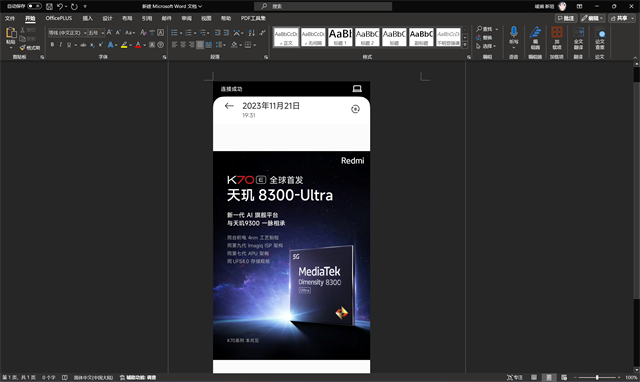Open the Change Case Aa dropdown
Viewport: 640px width, 382px height.
click(130, 33)
